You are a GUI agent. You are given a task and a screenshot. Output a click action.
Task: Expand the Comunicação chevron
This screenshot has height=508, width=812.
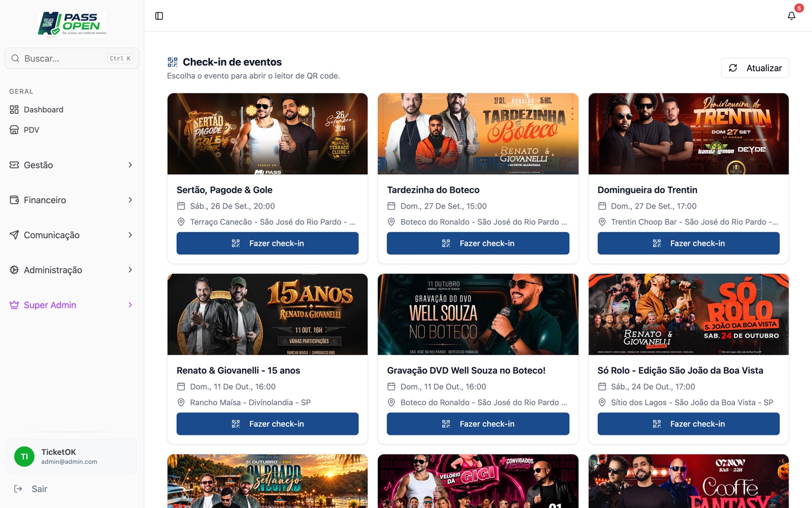coord(130,235)
